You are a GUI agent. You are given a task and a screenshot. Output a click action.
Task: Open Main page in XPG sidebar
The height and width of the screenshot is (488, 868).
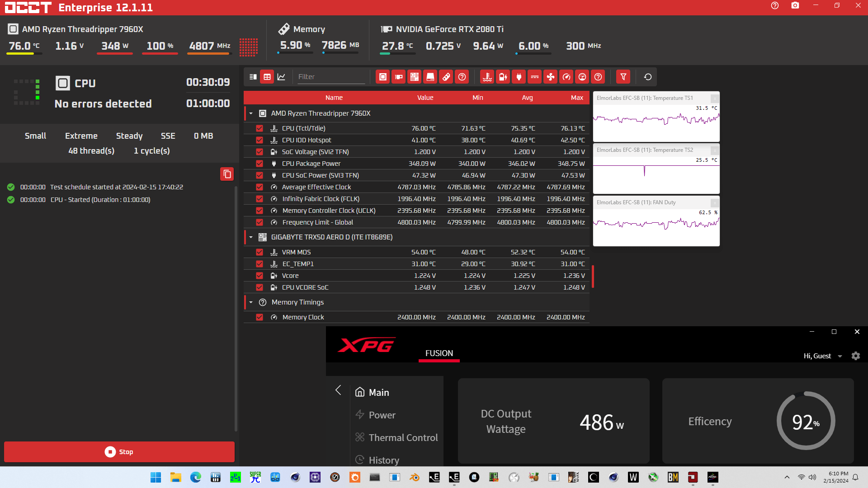(379, 392)
